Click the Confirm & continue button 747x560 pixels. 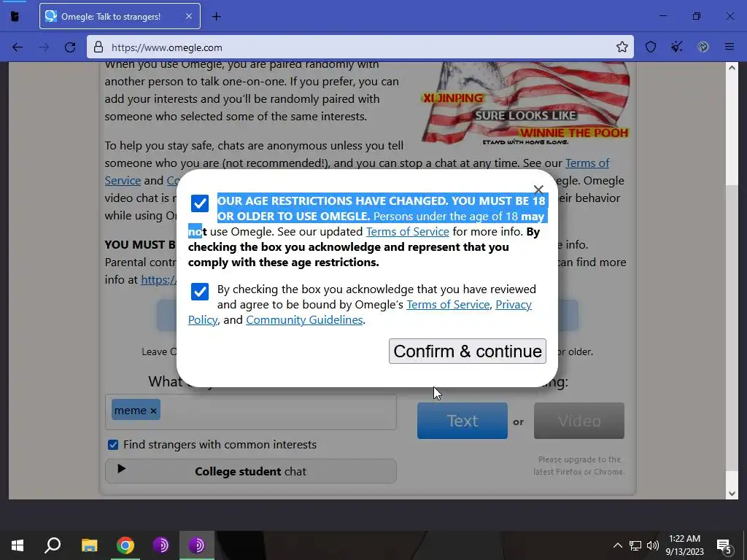click(x=468, y=351)
